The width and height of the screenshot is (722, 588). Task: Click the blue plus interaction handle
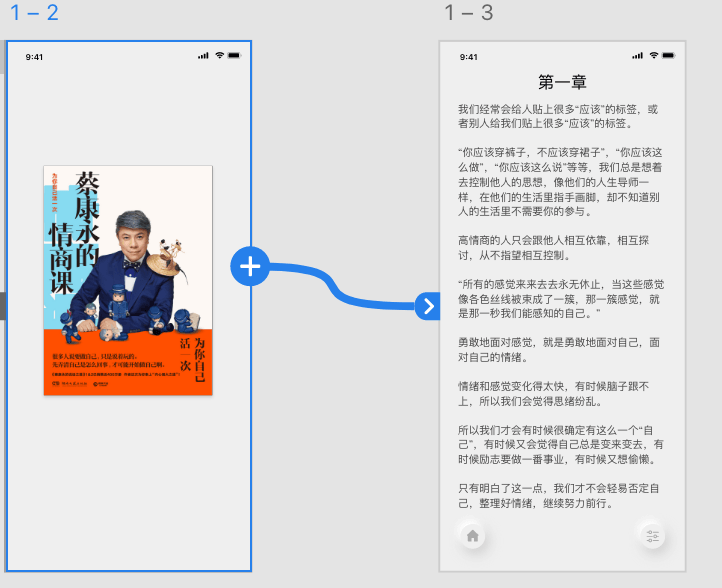pos(250,267)
